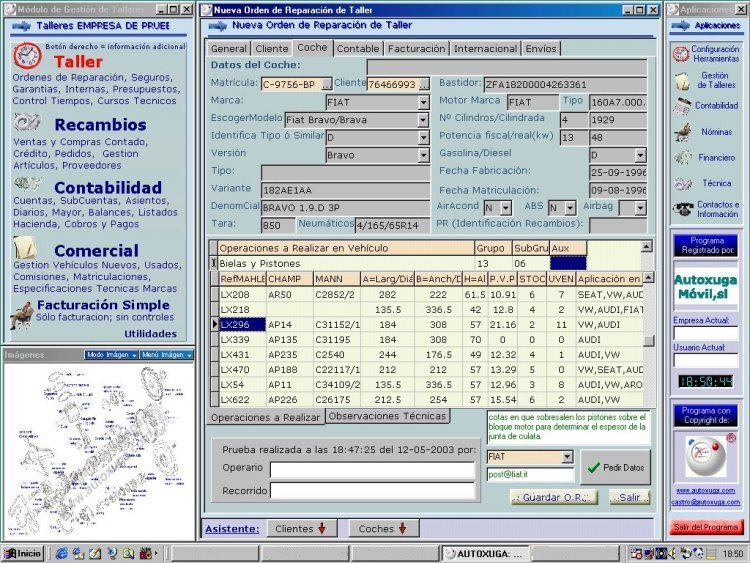Viewport: 750px width, 563px height.
Task: Click the arrow icon beside Aplicaciones header
Action: (x=680, y=26)
